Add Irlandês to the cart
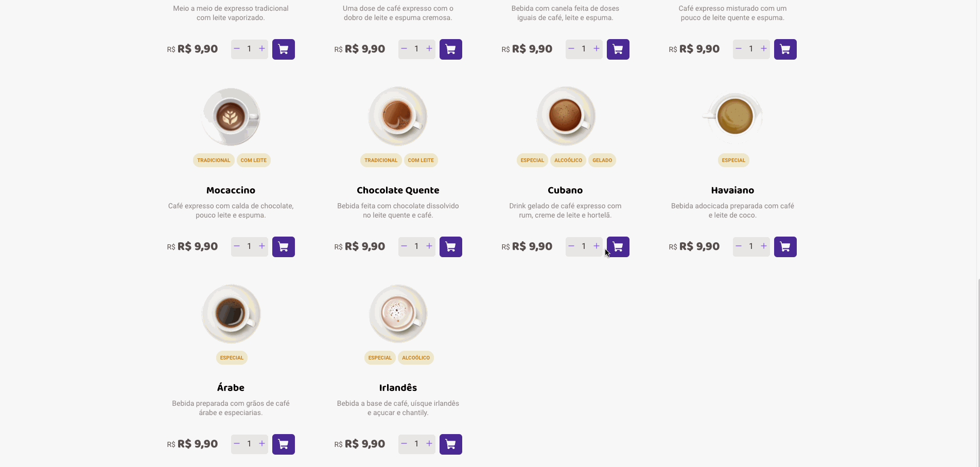Image resolution: width=980 pixels, height=467 pixels. (450, 444)
